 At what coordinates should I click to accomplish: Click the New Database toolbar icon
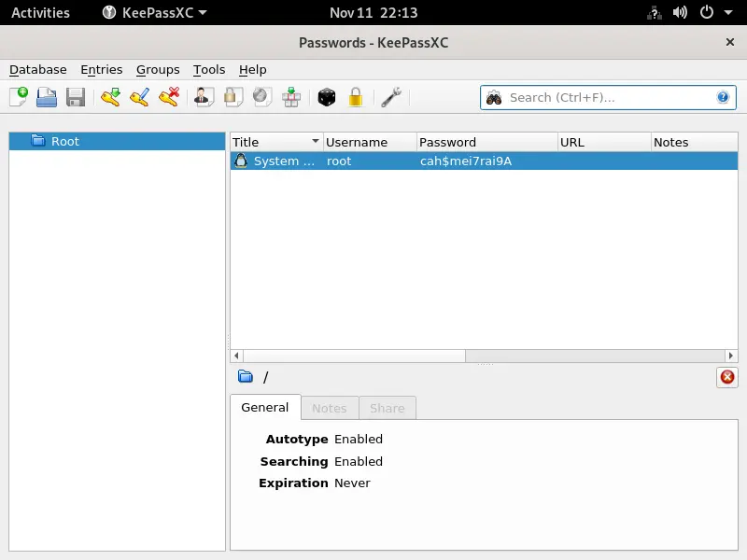click(x=19, y=97)
